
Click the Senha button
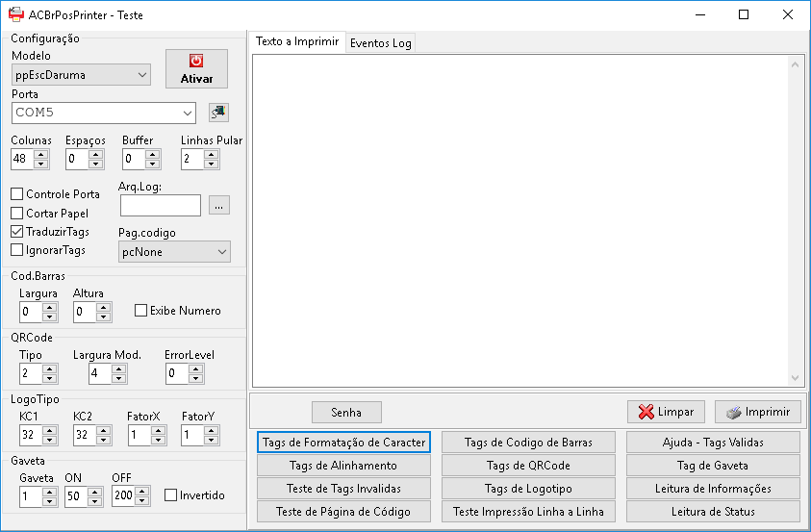346,412
